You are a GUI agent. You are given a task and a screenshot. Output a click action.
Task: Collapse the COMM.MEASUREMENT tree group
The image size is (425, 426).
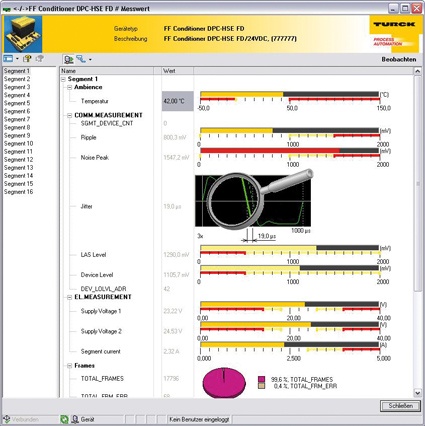point(70,115)
